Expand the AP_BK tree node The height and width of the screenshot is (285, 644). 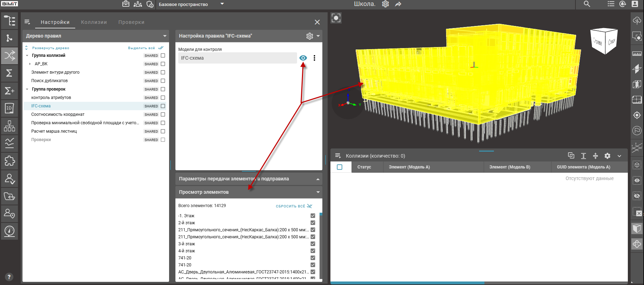click(x=30, y=64)
